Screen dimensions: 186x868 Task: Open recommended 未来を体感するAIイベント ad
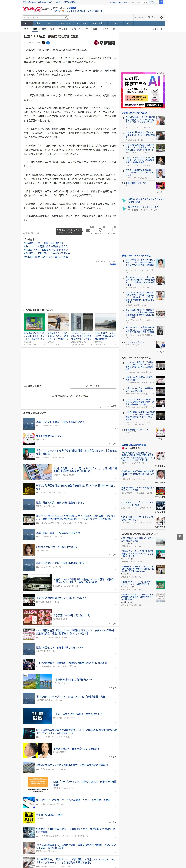[x=50, y=436]
